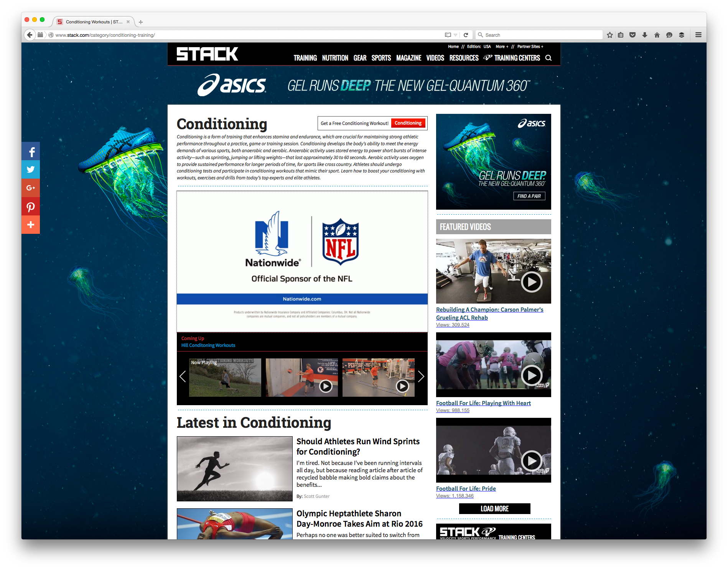The image size is (728, 570).
Task: Play Football For Life Pride video
Action: point(532,461)
